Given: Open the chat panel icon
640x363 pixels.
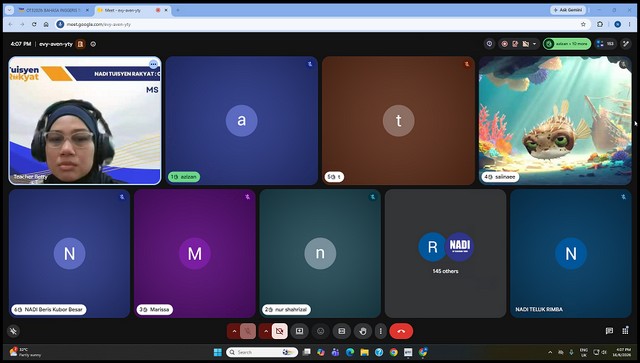Looking at the screenshot, I should [609, 331].
